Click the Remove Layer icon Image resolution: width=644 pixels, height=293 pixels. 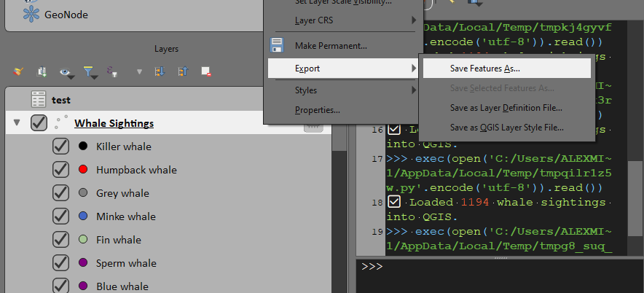tap(206, 72)
